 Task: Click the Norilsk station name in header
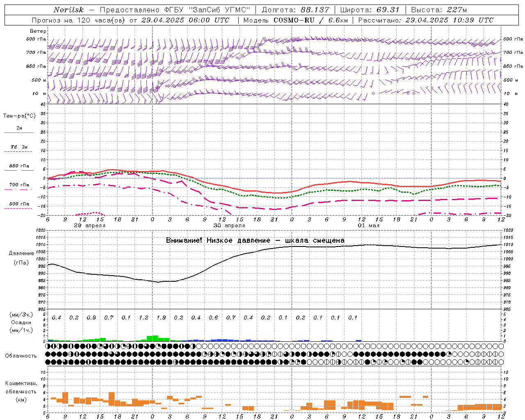pos(68,10)
